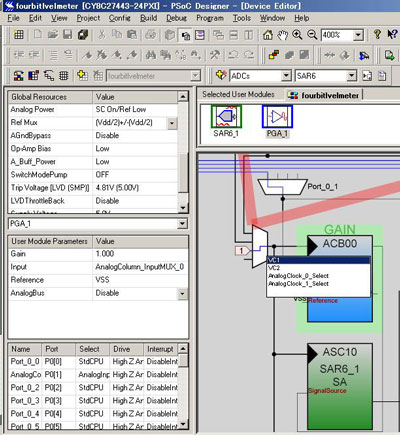Click the Build hammer icon

[215, 55]
